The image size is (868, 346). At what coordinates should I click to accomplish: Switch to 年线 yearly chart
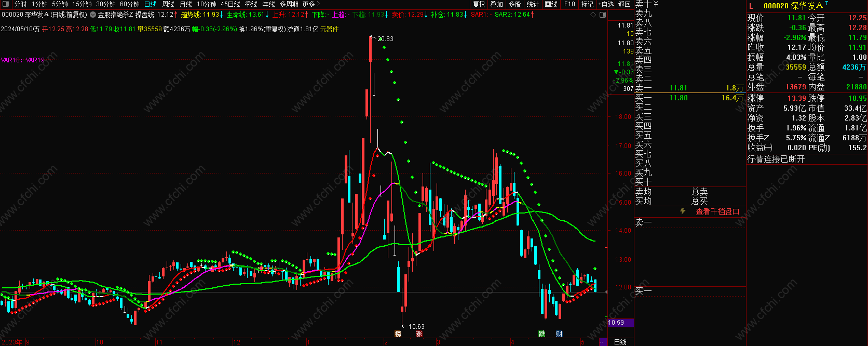pos(269,4)
